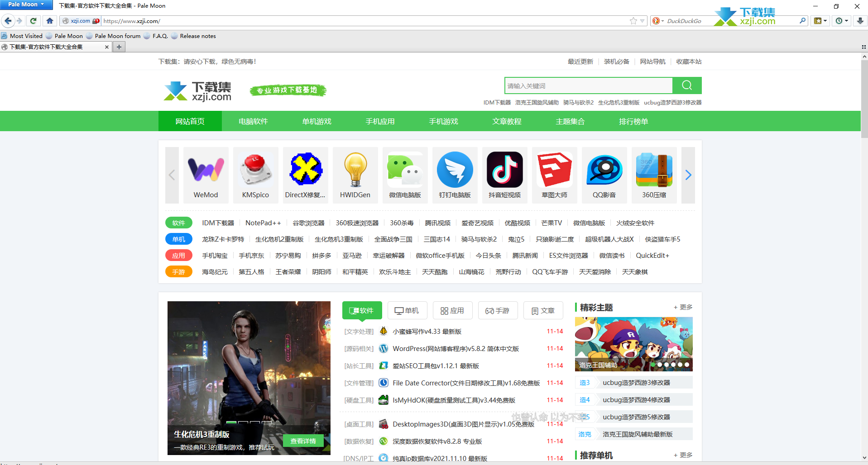Open Most Visited bookmark
Image resolution: width=868 pixels, height=465 pixels.
tap(22, 36)
